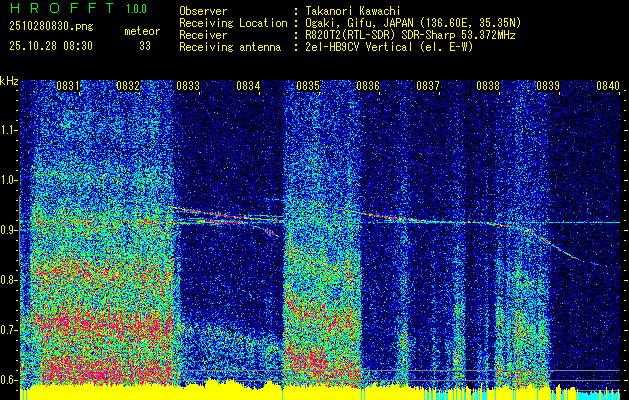Click the 0837 time marker
Screen dimensions: 629x400
428,87
